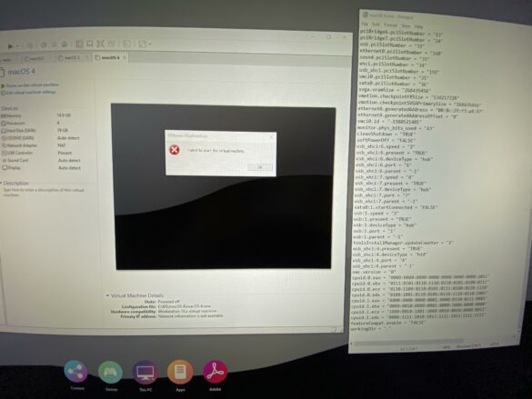
Task: Open the Adobe icon in the dock
Action: (216, 372)
